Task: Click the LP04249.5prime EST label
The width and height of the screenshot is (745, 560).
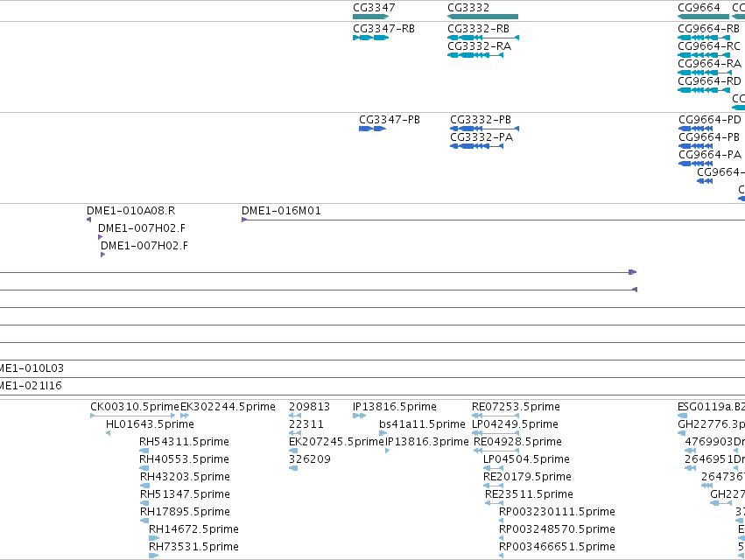Action: [515, 424]
